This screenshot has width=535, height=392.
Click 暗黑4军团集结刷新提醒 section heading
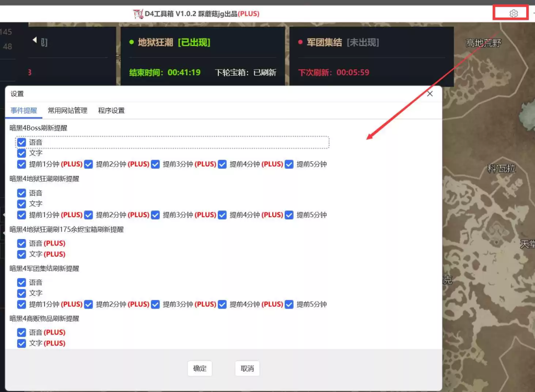pyautogui.click(x=44, y=269)
